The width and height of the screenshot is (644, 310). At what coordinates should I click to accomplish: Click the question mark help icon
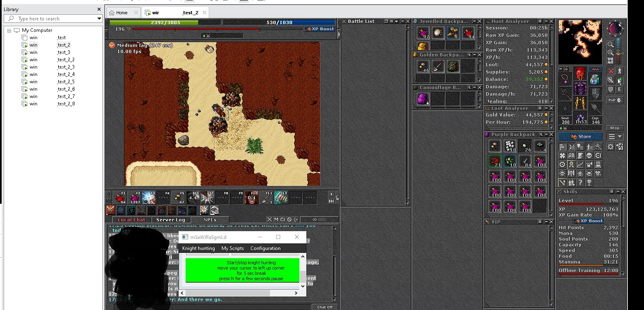click(x=580, y=183)
